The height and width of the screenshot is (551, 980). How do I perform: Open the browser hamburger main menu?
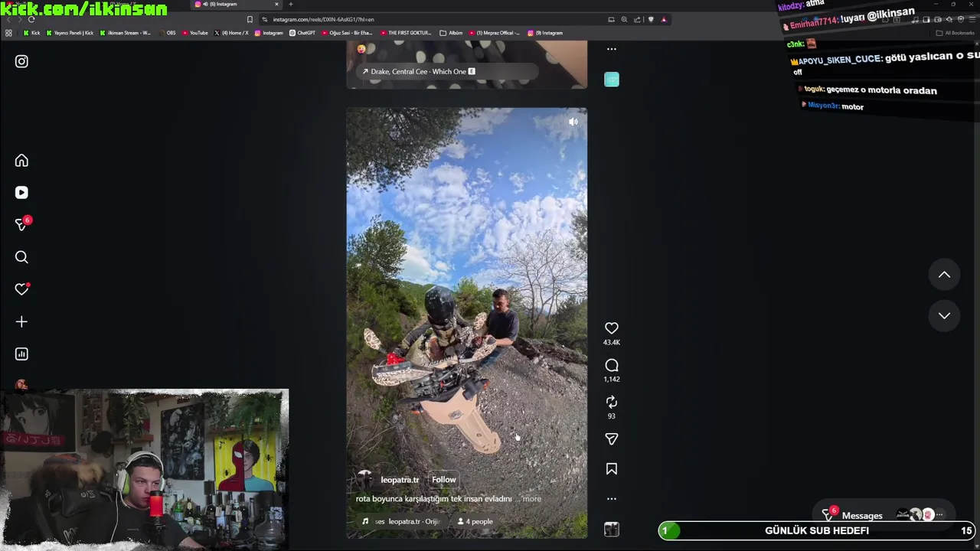972,19
